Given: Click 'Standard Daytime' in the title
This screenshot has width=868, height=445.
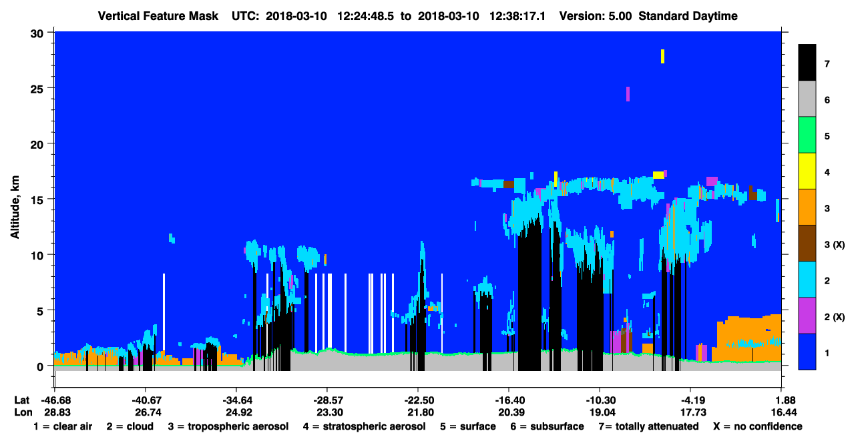Looking at the screenshot, I should coord(688,16).
